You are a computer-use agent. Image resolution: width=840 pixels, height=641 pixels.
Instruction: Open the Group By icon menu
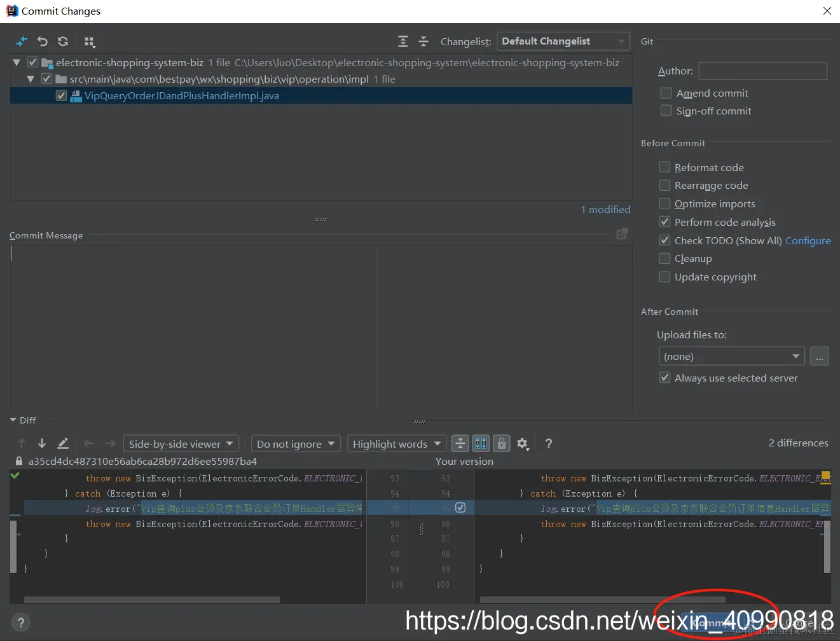click(x=90, y=42)
